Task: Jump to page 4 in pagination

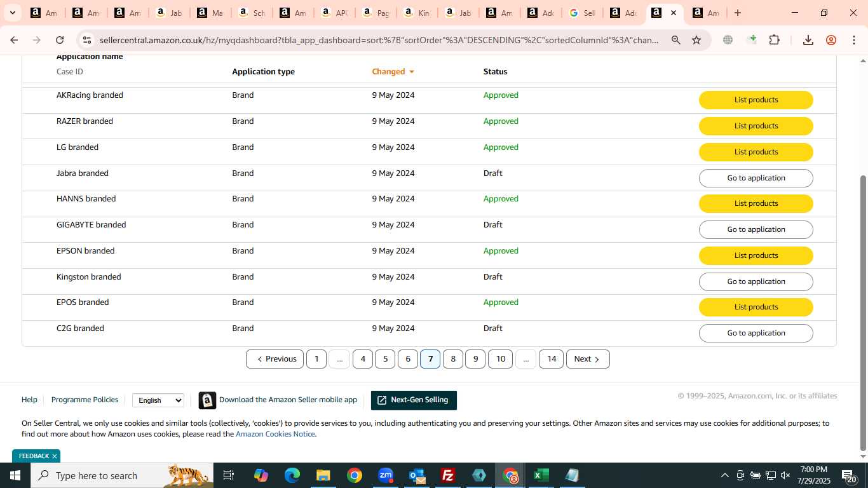Action: 363,359
